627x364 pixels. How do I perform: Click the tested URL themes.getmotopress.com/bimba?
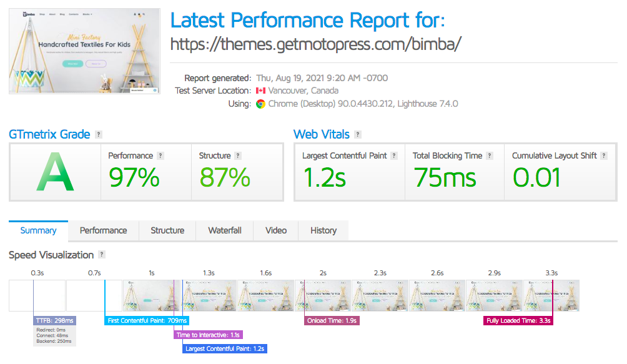pyautogui.click(x=315, y=45)
